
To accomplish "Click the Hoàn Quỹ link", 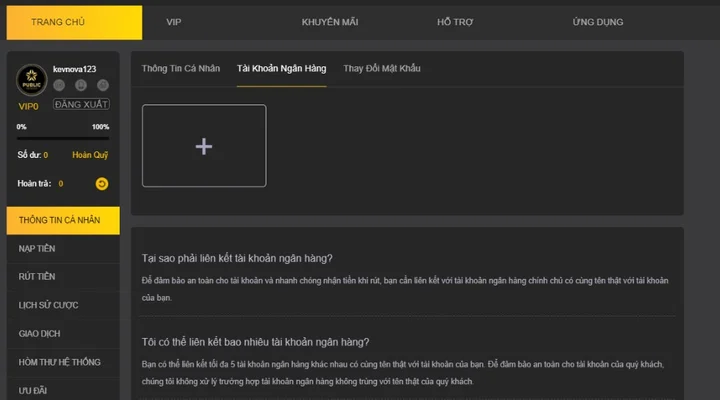I will pyautogui.click(x=90, y=155).
